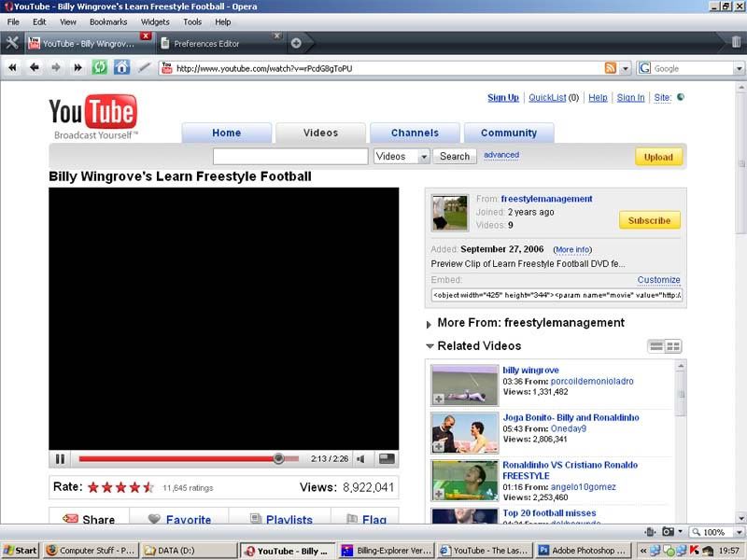This screenshot has height=560, width=747.
Task: Open the Joga Bonito video thumbnail
Action: (x=464, y=433)
